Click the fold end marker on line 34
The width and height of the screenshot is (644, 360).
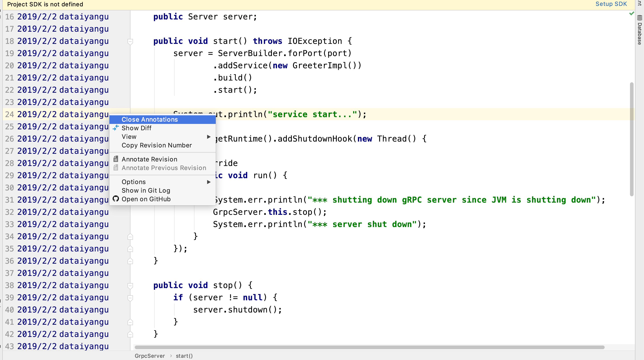point(130,236)
